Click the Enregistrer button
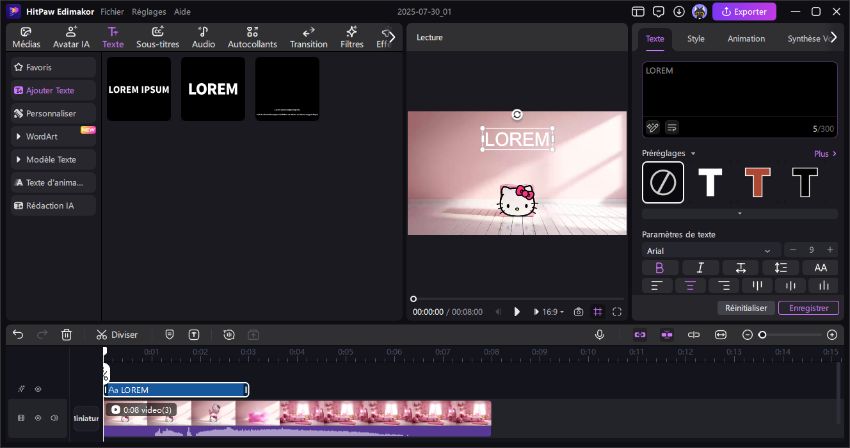Screen dimensions: 850x448 coord(808,308)
